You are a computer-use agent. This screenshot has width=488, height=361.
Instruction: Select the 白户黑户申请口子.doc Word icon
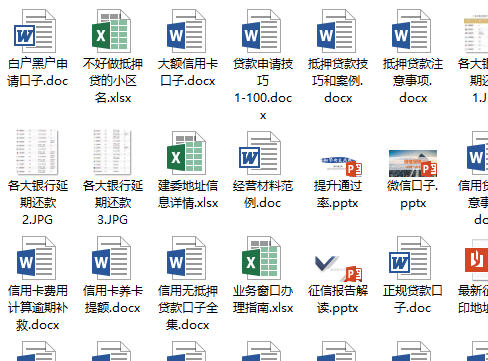coord(35,31)
